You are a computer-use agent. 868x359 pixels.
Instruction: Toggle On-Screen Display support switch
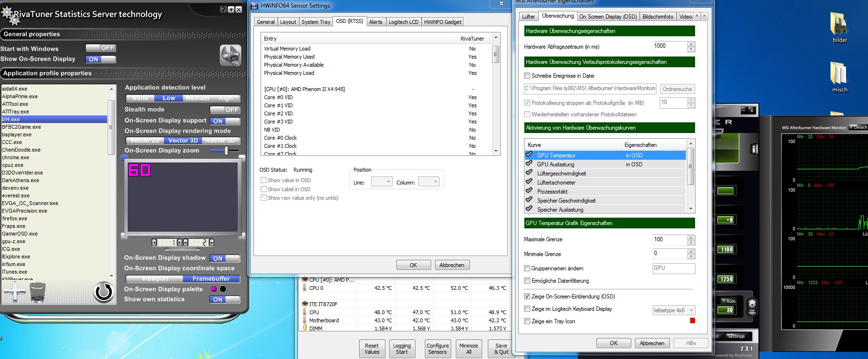coord(225,121)
